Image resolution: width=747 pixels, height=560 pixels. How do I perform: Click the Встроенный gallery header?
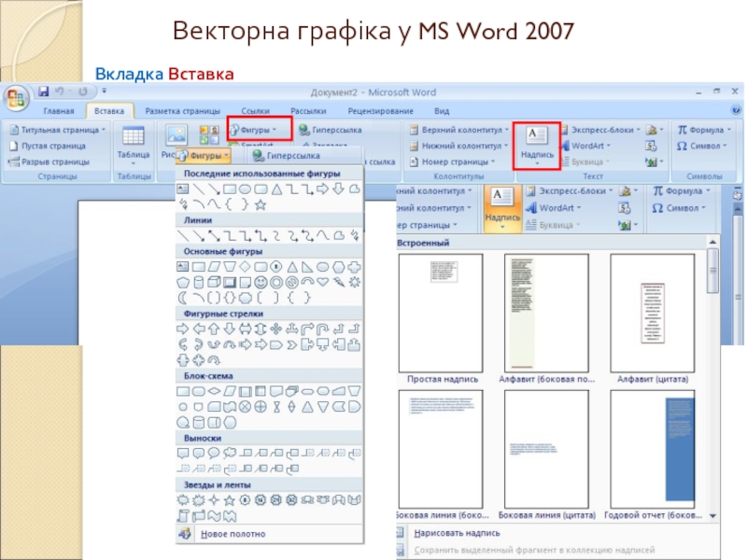(552, 243)
